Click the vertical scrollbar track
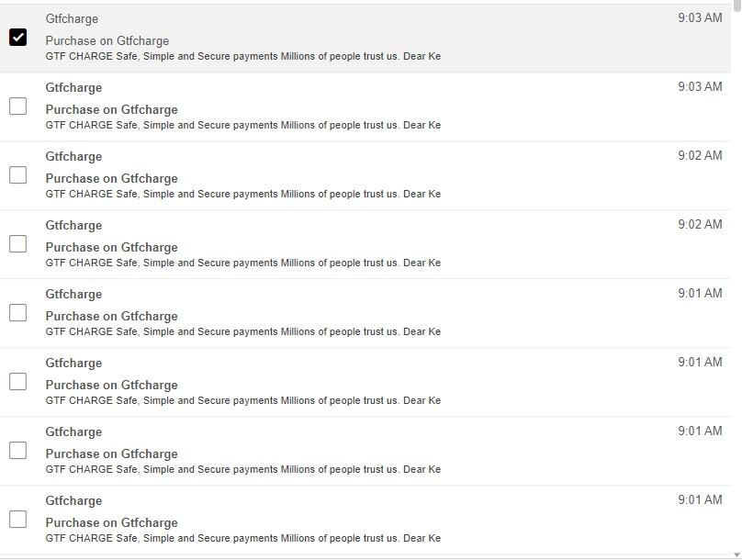 [736, 275]
